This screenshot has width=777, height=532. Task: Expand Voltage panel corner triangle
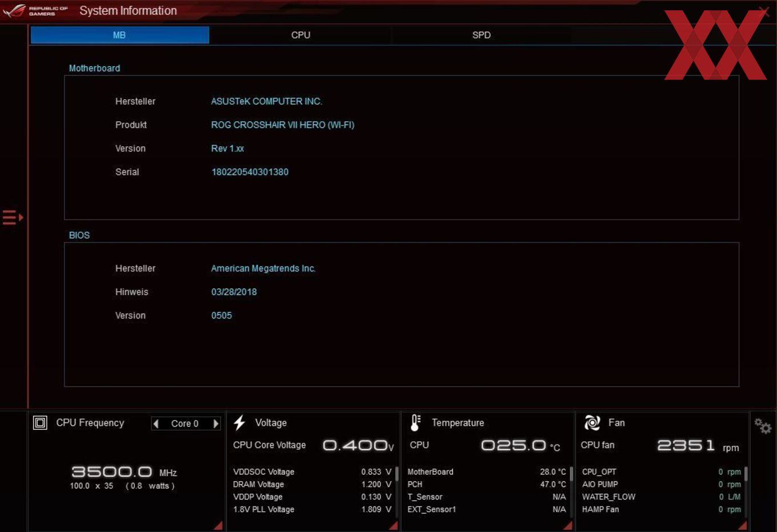pos(393,525)
